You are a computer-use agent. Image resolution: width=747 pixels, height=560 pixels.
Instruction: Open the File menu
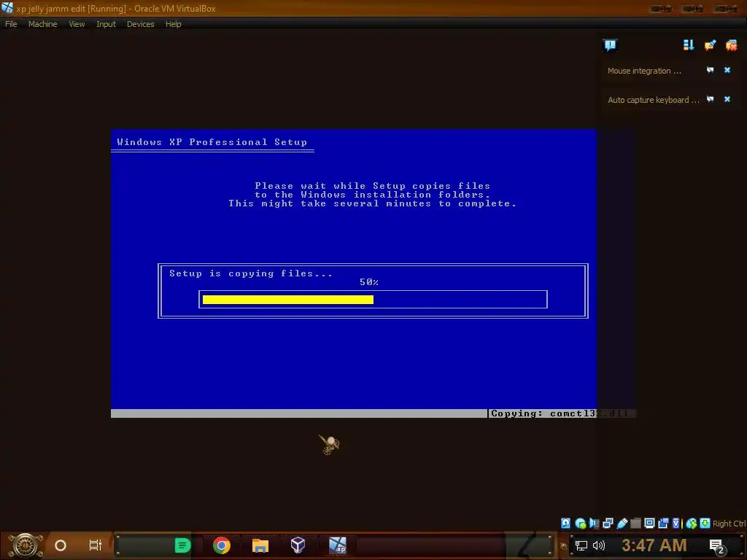click(x=11, y=24)
